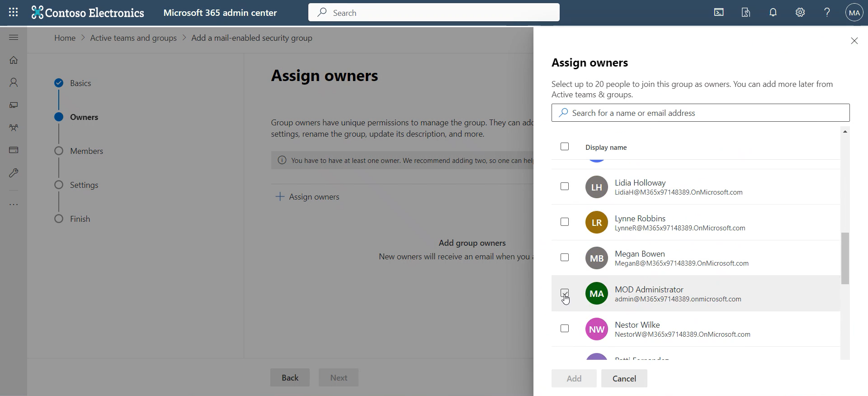The image size is (868, 396).
Task: Check the box next to Lidia Holloway
Action: [565, 186]
